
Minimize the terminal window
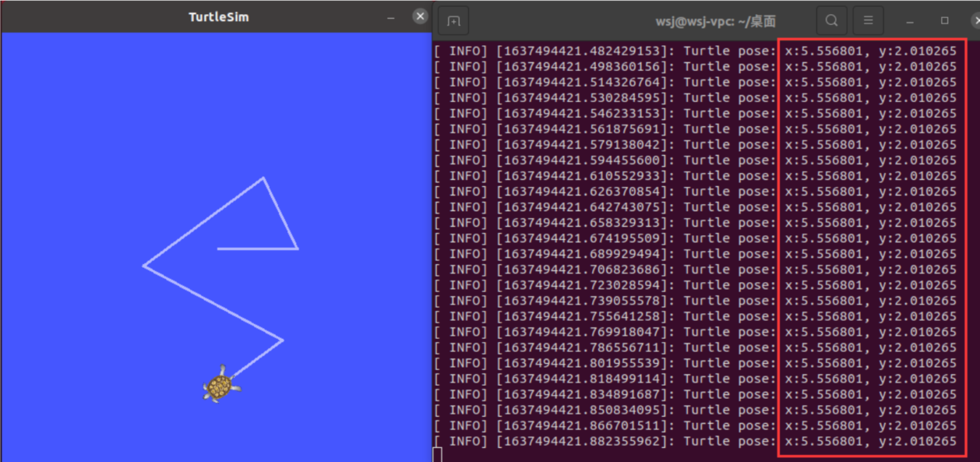click(x=909, y=21)
